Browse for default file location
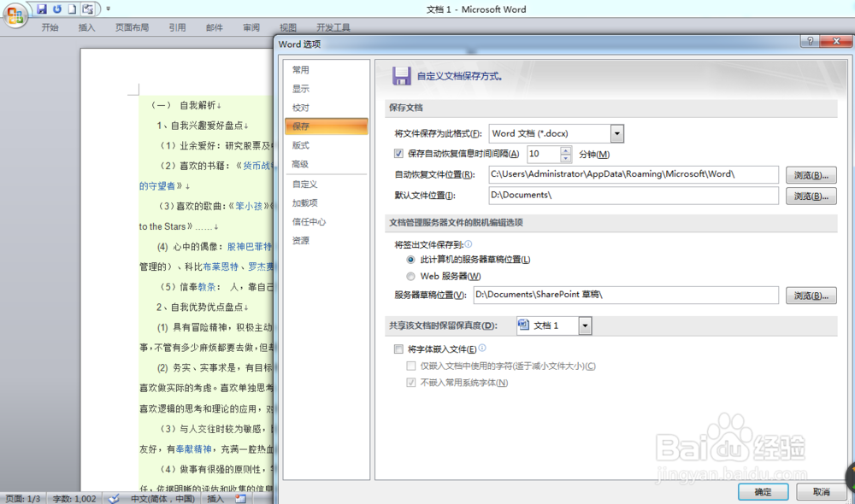Screen dimensions: 855x504 811,196
